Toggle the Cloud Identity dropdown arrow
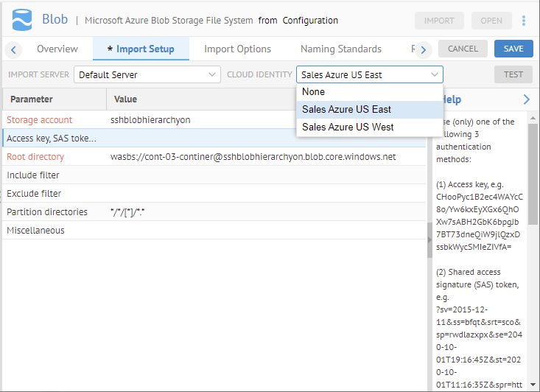The height and width of the screenshot is (392, 540). [x=434, y=74]
